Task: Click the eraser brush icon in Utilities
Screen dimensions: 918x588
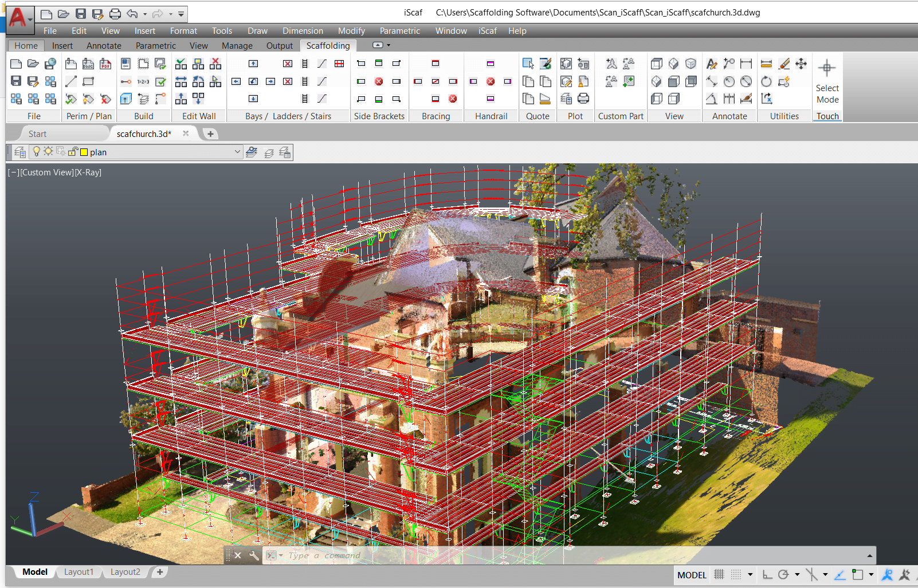Action: click(x=784, y=64)
